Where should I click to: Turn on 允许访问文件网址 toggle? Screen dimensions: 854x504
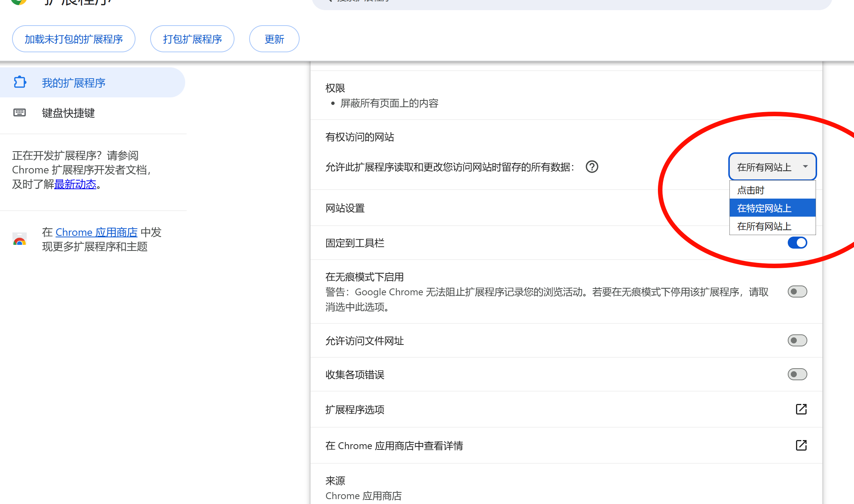[x=797, y=340]
